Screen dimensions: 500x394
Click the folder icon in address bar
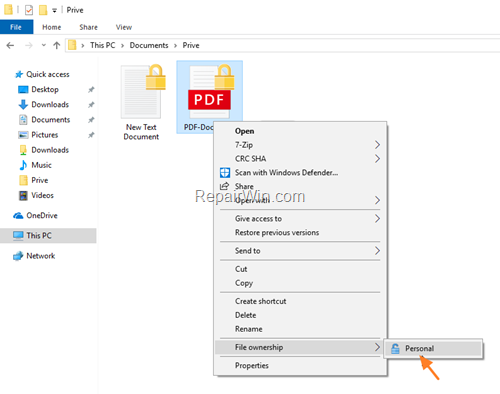point(72,45)
